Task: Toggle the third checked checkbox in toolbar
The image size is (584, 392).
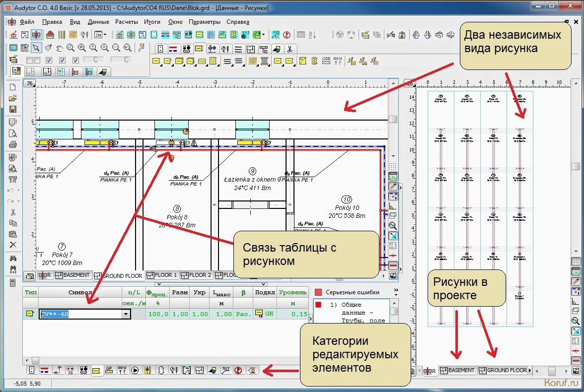Action: click(x=76, y=60)
